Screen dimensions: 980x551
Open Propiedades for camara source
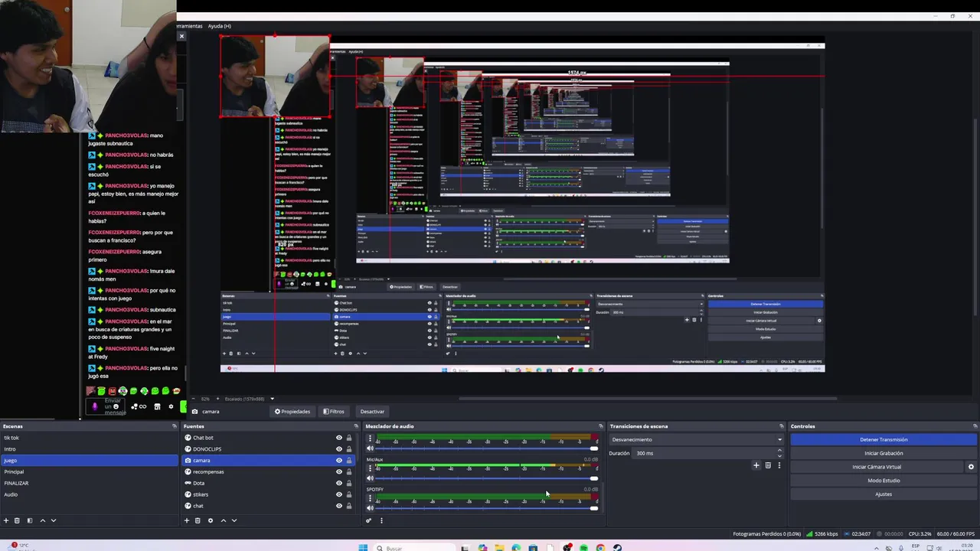(x=292, y=412)
